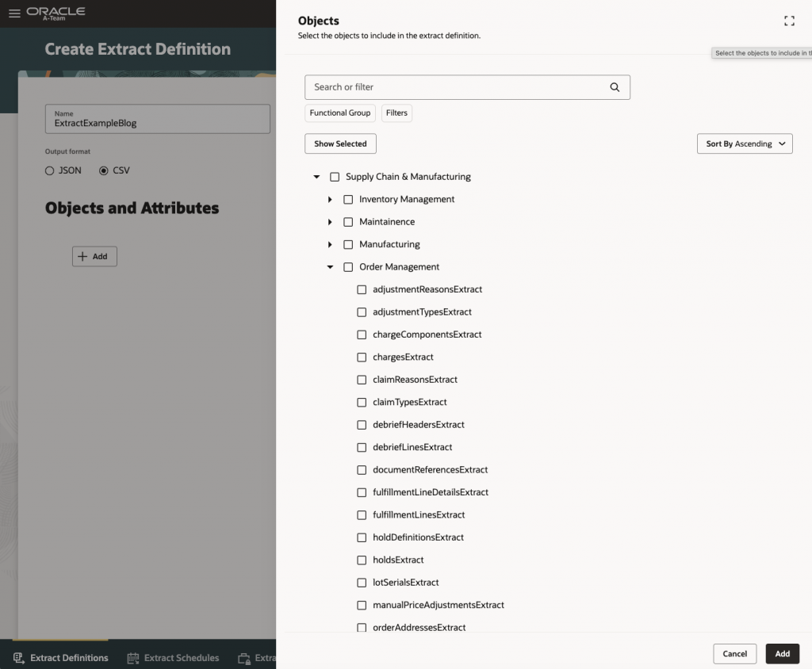Click the Oracle A-Team logo
Viewport: 812px width, 669px height.
[x=56, y=13]
